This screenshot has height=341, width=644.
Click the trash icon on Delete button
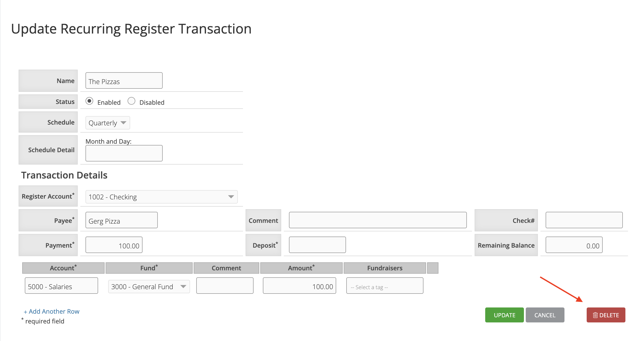tap(595, 315)
